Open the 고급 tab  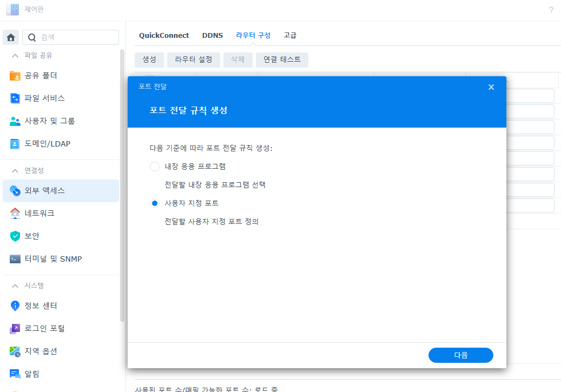point(290,35)
